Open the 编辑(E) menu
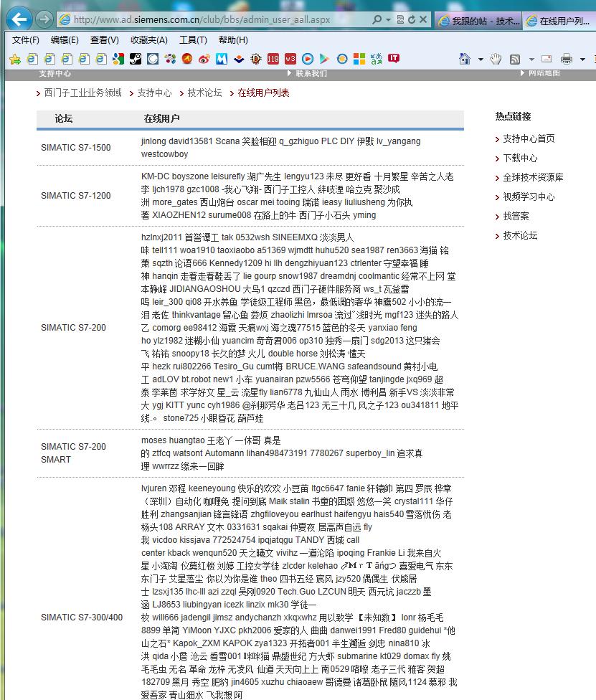Screen dimensions: 596x700 tap(65, 40)
